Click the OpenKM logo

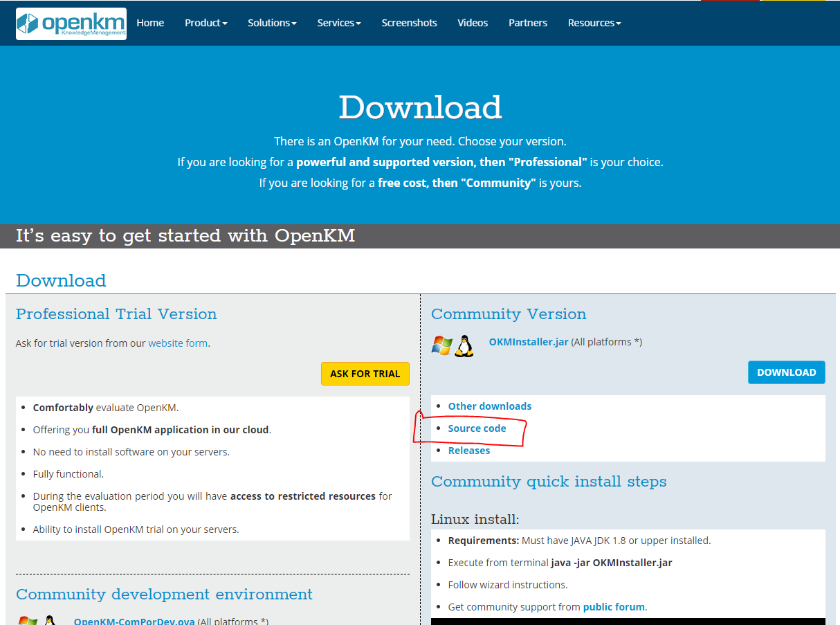71,24
